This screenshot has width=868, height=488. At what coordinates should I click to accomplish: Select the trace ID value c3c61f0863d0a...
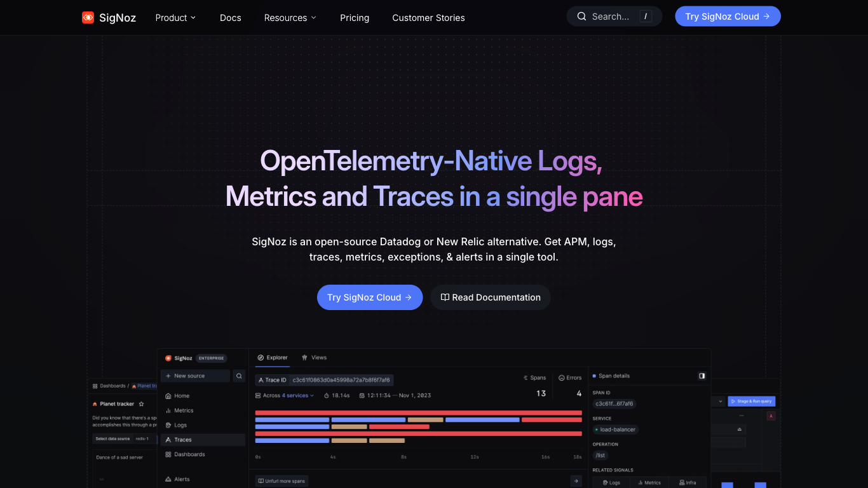(341, 380)
